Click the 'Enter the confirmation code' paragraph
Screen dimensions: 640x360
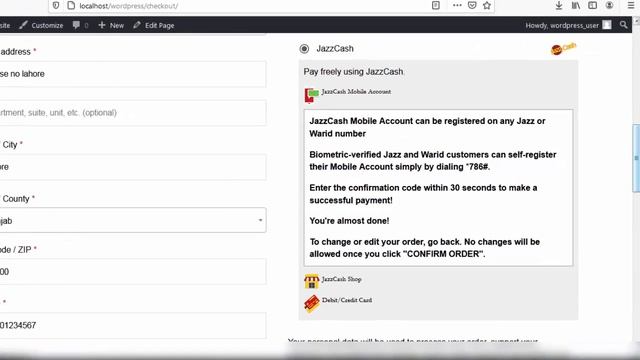click(423, 194)
